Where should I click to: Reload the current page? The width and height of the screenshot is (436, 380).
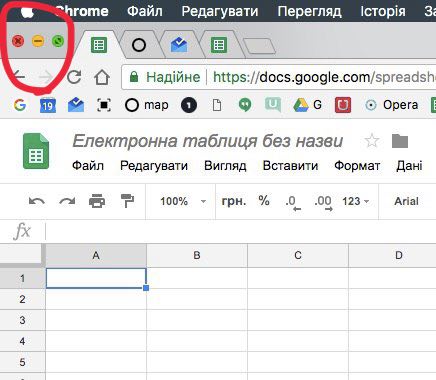[74, 77]
